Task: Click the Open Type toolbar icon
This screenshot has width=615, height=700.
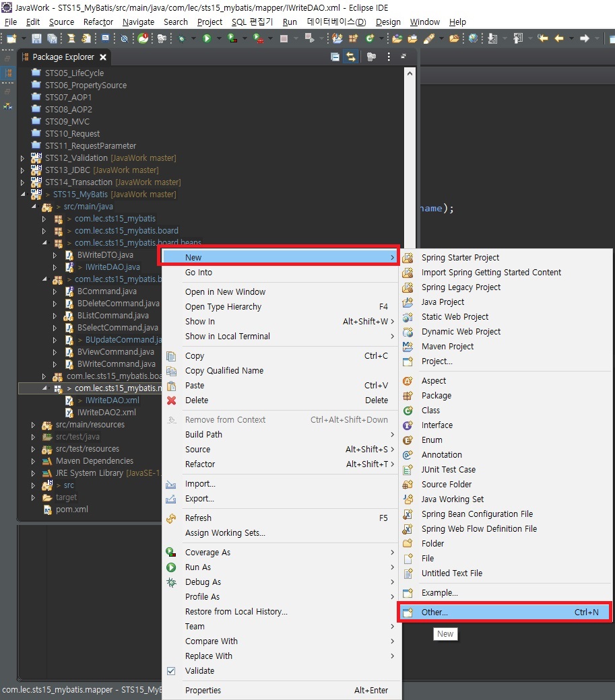Action: coord(397,39)
